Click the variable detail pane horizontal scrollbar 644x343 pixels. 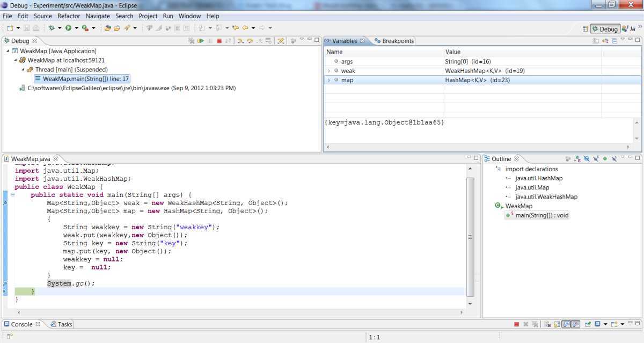point(478,147)
